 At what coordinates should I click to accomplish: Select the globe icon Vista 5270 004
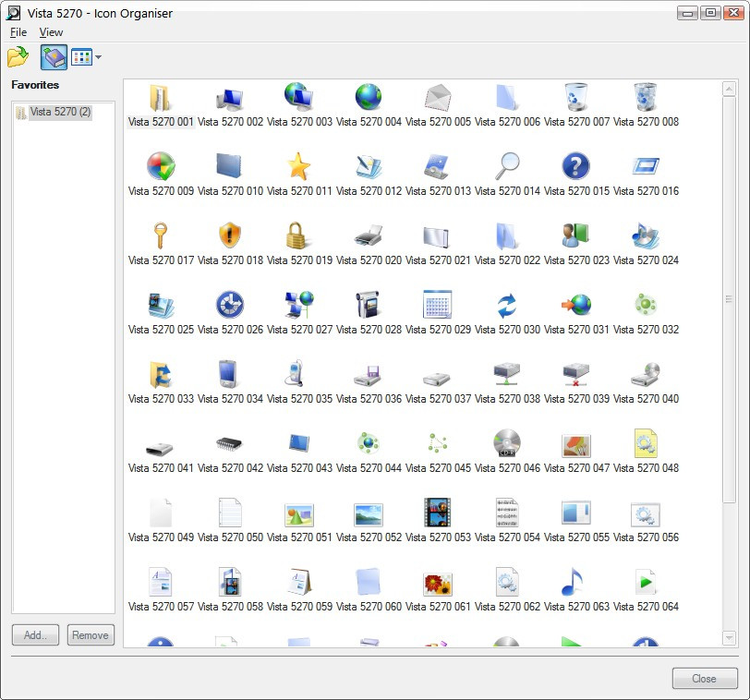point(369,97)
